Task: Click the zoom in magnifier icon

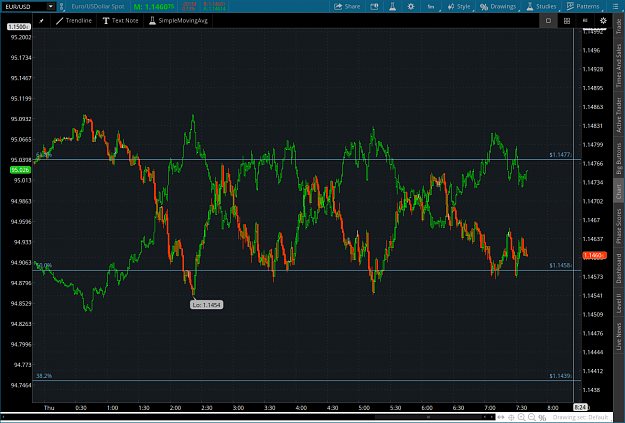Action: (x=522, y=417)
